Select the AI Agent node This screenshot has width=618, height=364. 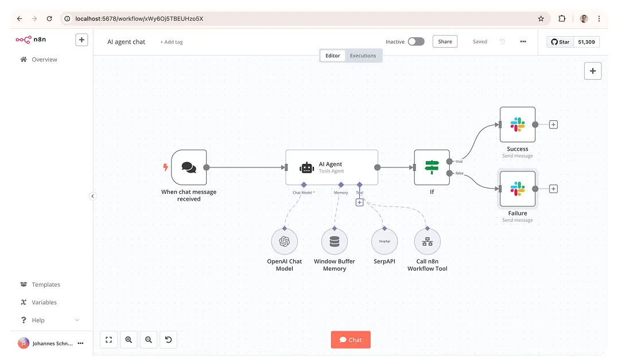click(x=332, y=167)
